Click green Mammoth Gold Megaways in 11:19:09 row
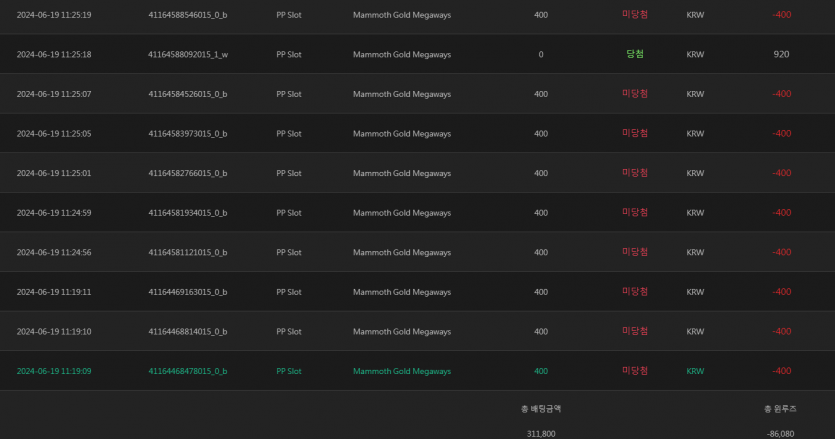 (402, 371)
